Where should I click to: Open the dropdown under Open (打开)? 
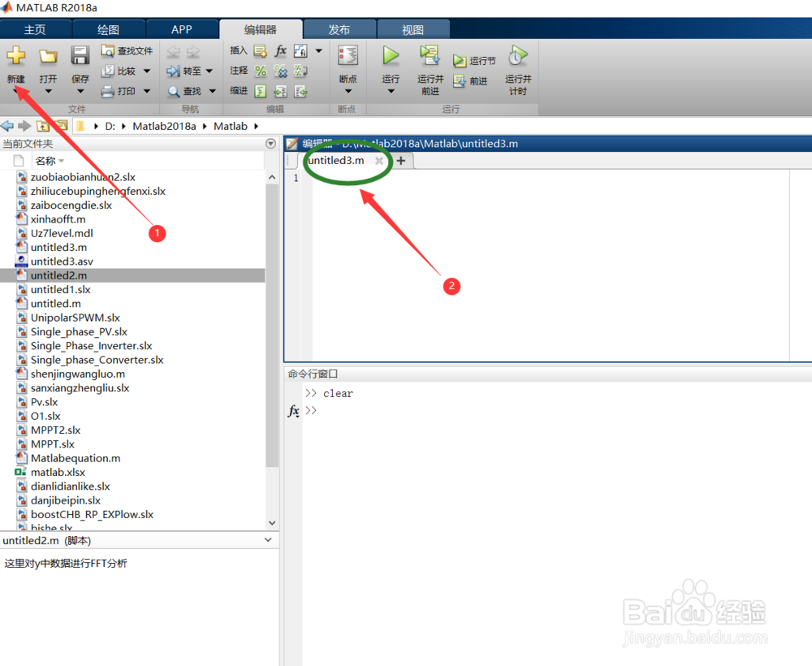click(x=48, y=92)
